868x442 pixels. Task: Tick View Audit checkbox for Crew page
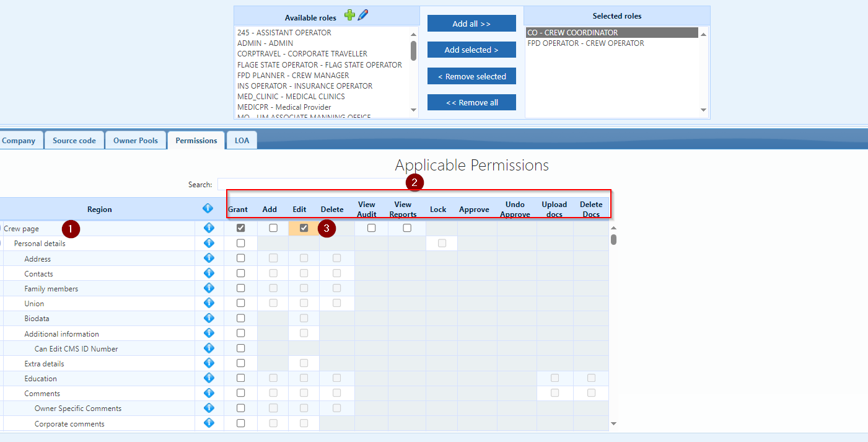371,228
